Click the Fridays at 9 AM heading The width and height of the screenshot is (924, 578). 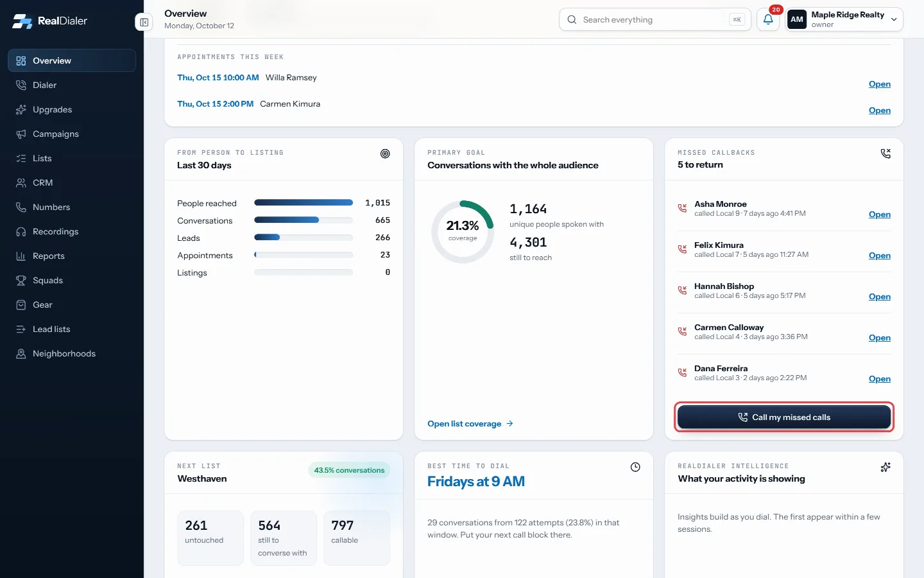pos(476,482)
